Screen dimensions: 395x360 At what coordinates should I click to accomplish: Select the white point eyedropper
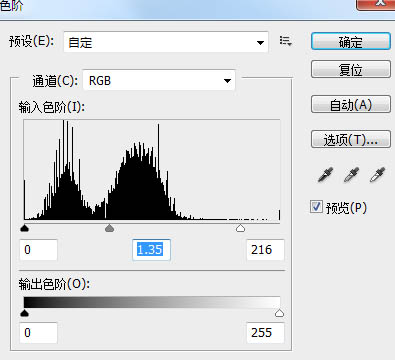pyautogui.click(x=377, y=175)
